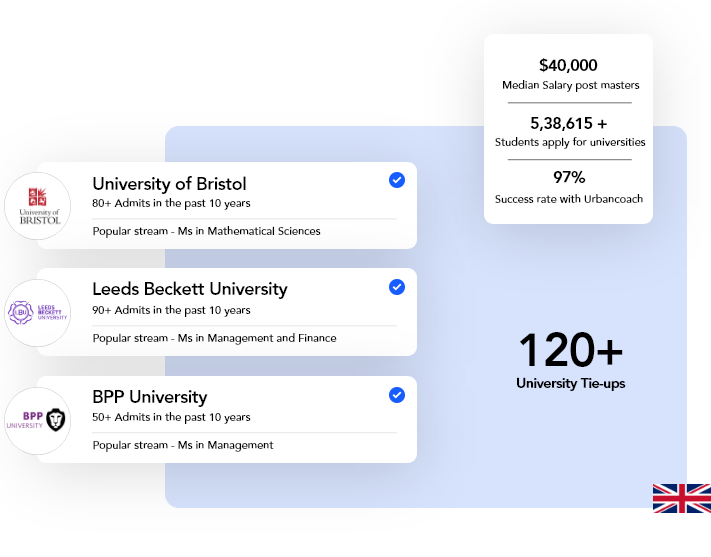
Task: Click '90+ Admits in the past 10 years'
Action: pos(171,310)
